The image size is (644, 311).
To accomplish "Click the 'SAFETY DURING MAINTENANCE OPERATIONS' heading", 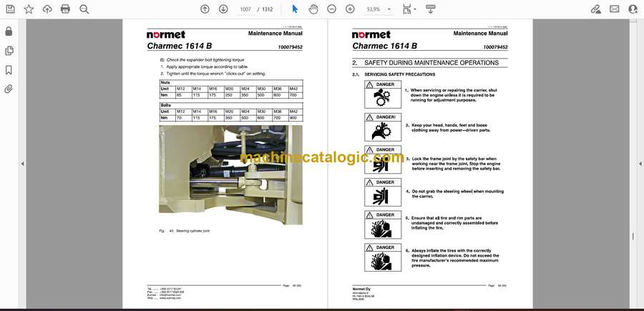I will (431, 63).
